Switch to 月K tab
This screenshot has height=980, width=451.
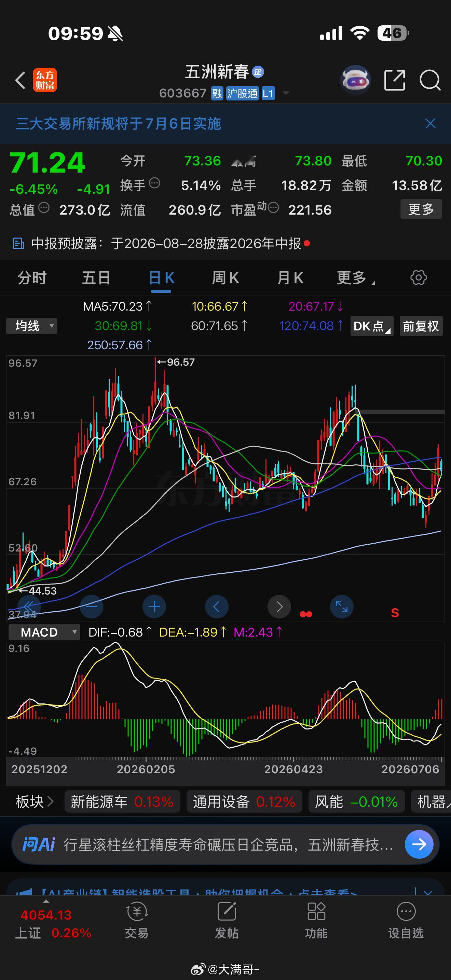pyautogui.click(x=290, y=278)
